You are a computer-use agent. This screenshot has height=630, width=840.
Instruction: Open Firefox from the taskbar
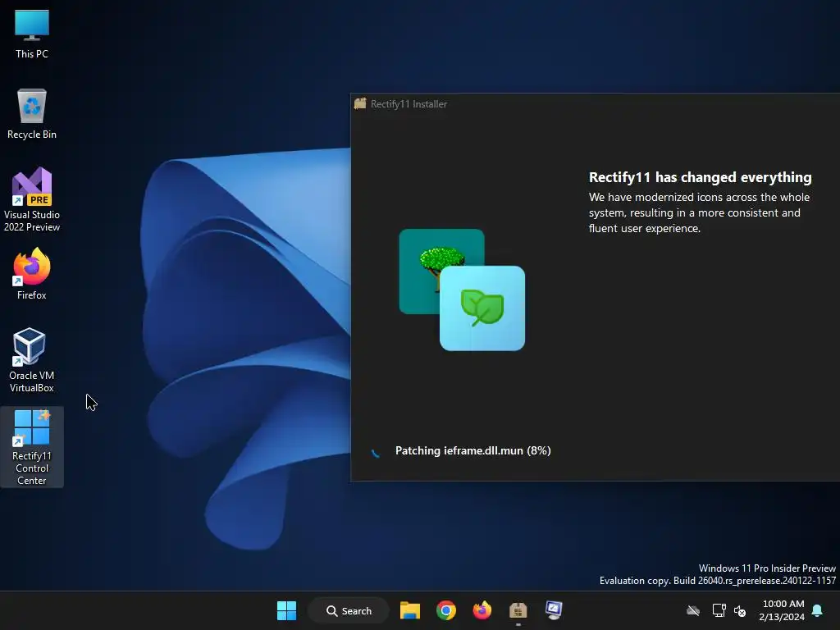point(482,610)
